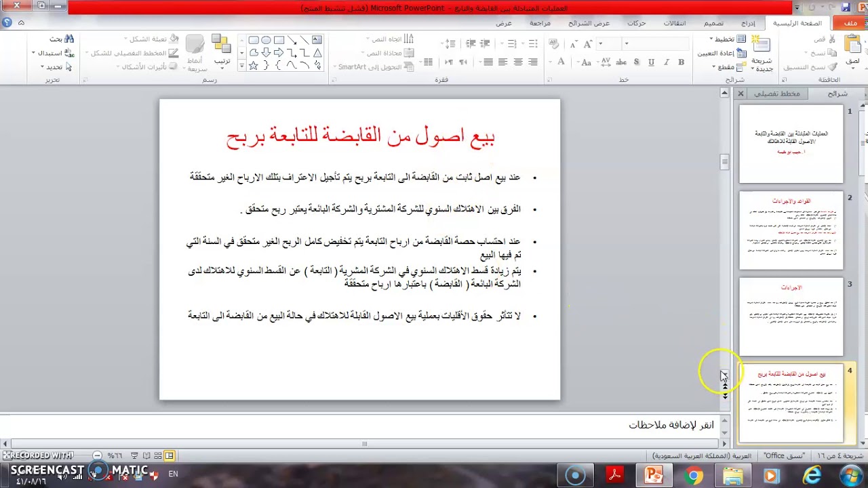Click the Find (بحث) binoculars button
This screenshot has width=868, height=488.
[62, 39]
